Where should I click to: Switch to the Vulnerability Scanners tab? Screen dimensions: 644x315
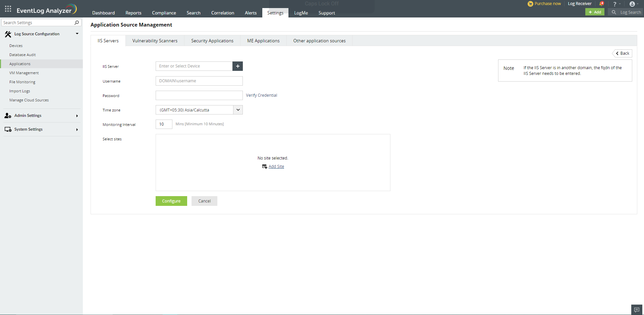point(155,41)
